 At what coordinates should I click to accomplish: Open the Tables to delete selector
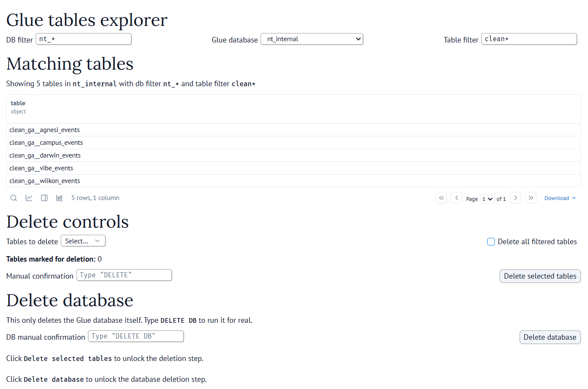click(83, 240)
